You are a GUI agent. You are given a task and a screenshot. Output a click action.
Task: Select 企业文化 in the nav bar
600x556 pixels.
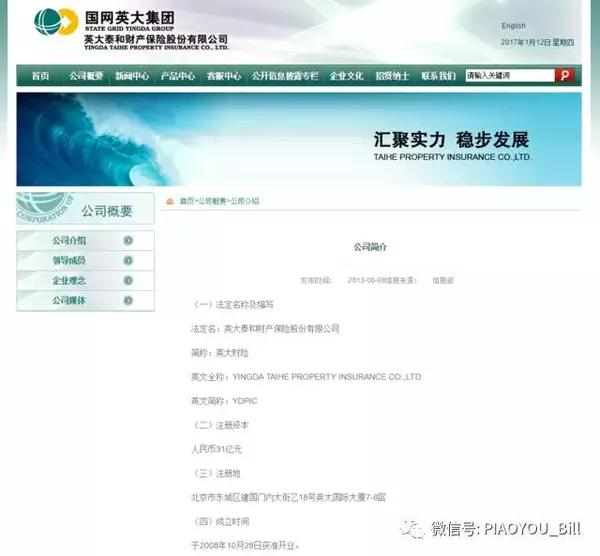346,76
